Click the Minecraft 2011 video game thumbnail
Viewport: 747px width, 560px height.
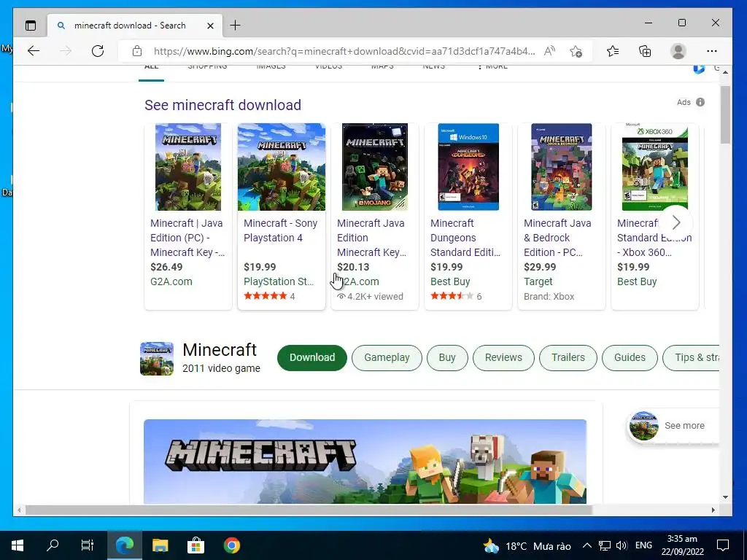(157, 359)
